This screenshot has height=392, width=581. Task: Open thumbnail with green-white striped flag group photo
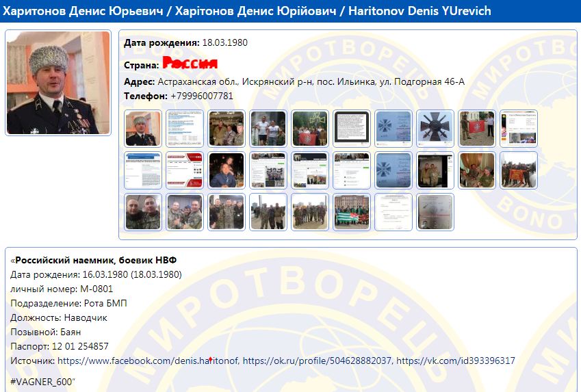pyautogui.click(x=352, y=211)
